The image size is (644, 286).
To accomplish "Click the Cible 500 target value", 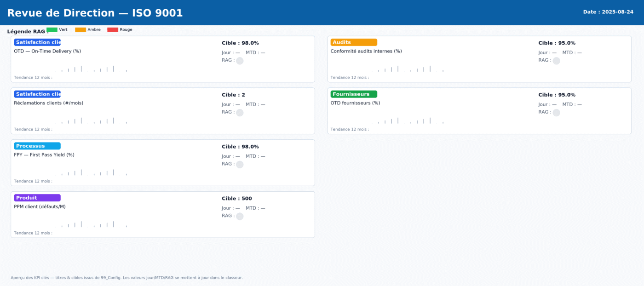I will coord(236,199).
